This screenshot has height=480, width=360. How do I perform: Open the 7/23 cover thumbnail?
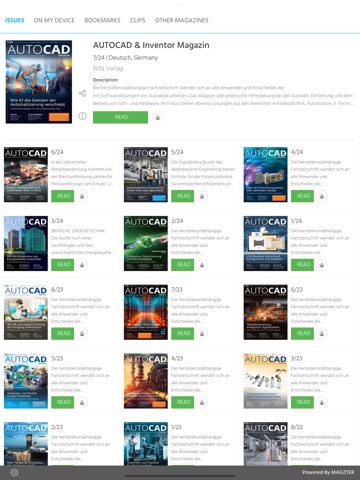(x=146, y=312)
